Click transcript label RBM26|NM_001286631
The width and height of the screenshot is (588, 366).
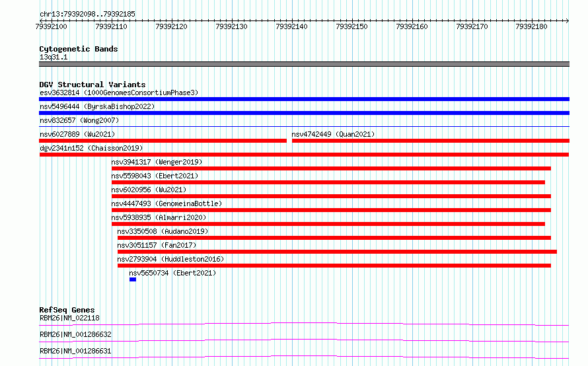coord(75,351)
